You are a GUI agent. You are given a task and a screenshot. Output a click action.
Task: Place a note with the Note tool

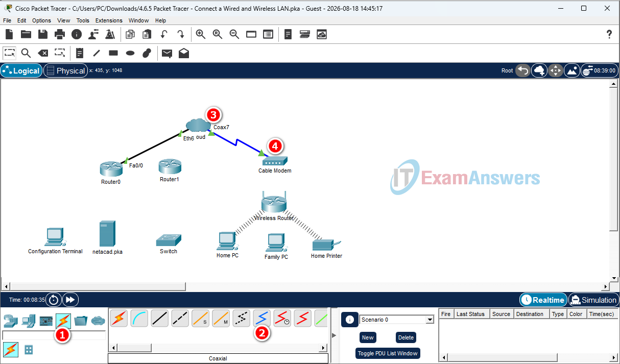point(80,53)
